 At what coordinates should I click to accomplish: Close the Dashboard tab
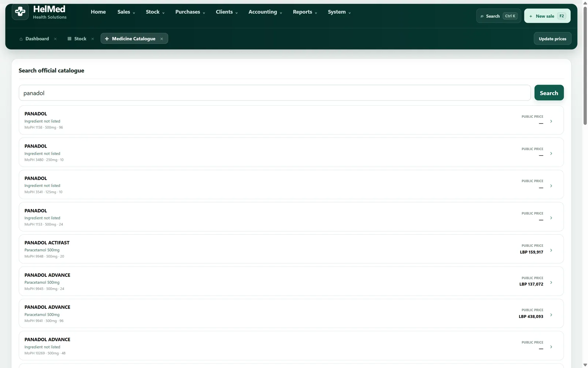click(55, 39)
